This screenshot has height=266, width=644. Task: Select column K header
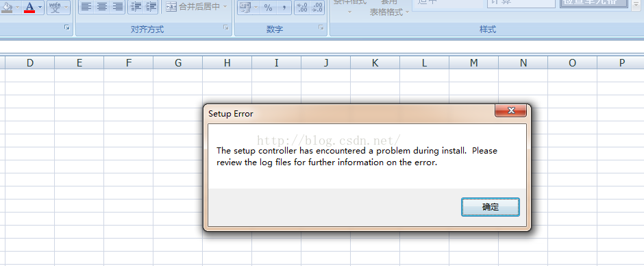(375, 62)
